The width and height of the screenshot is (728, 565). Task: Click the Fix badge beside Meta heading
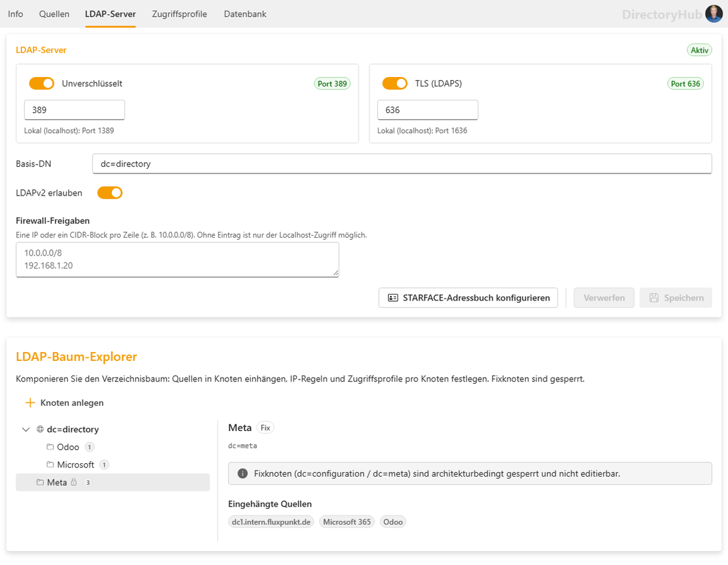coord(265,428)
